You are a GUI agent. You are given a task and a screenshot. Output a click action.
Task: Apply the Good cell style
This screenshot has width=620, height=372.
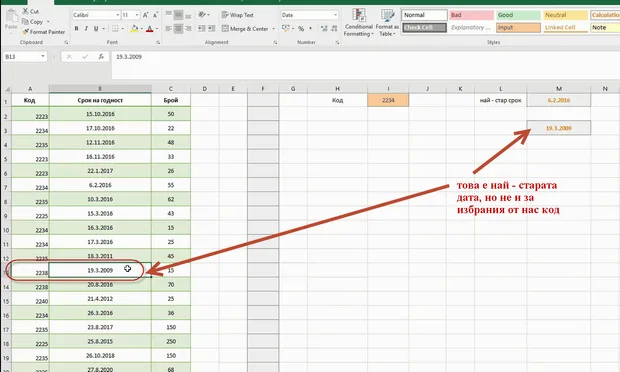518,15
